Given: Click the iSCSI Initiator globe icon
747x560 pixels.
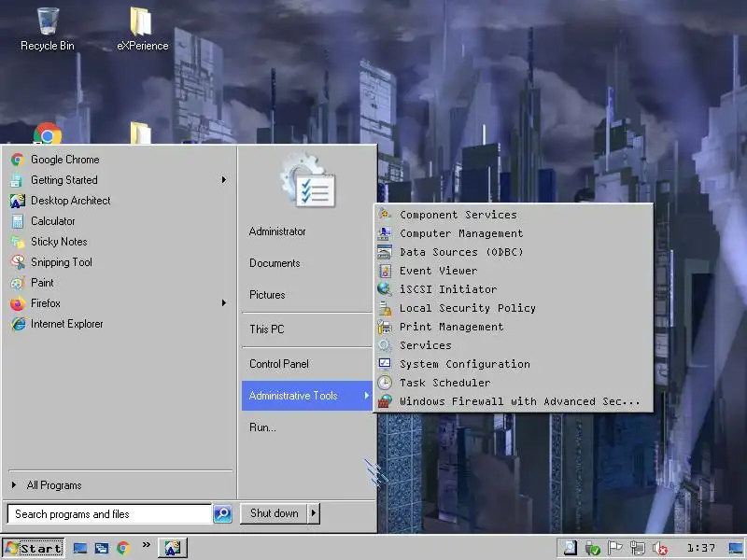Looking at the screenshot, I should click(x=385, y=289).
